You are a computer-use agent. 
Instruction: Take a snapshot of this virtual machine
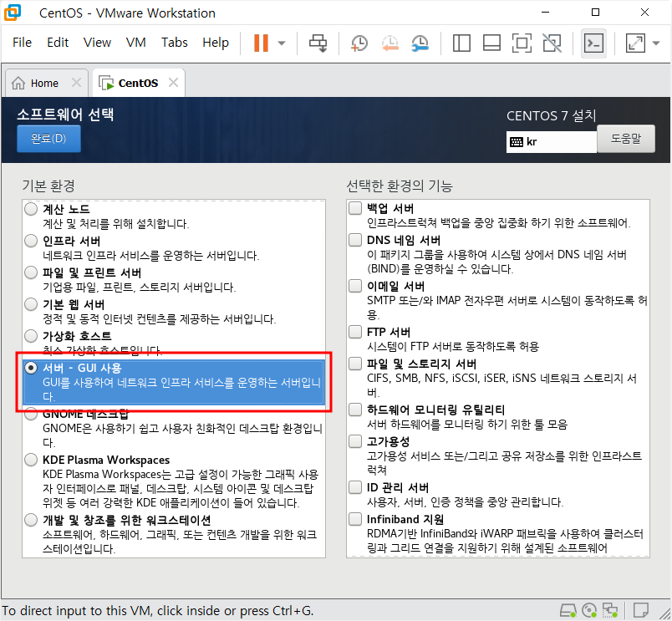(359, 43)
